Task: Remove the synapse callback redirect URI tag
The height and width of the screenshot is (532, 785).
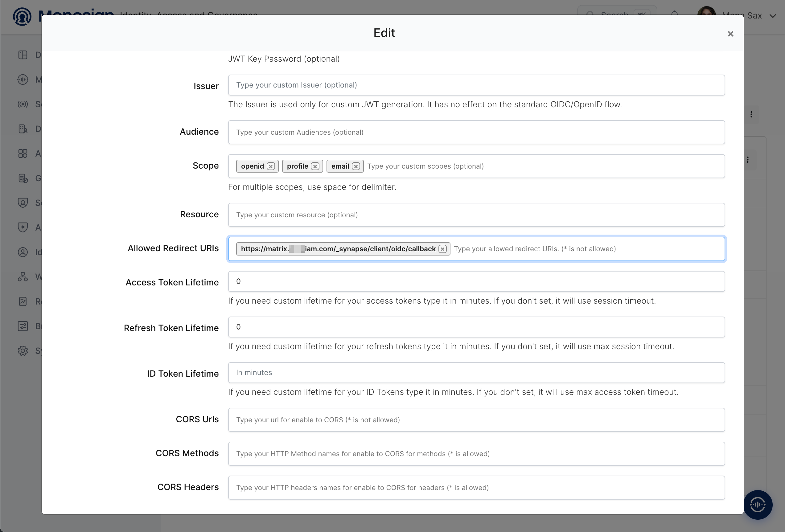Action: 442,249
